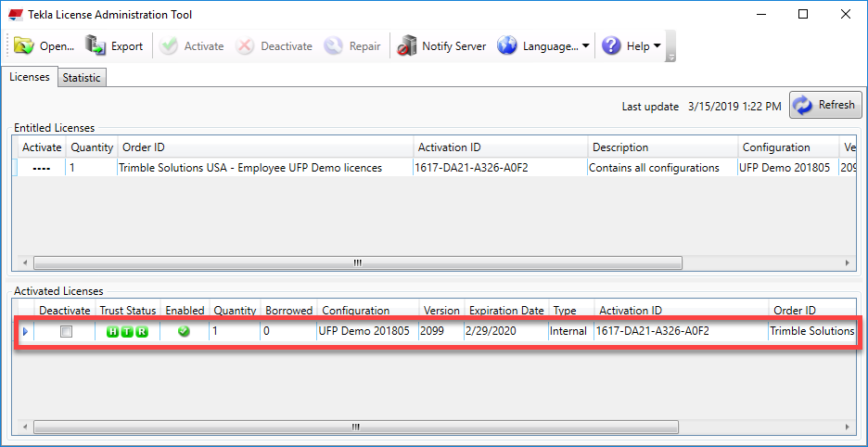Tick the Deactivate checkbox for UFP Demo license
Screen dimensions: 868x447
click(66, 331)
